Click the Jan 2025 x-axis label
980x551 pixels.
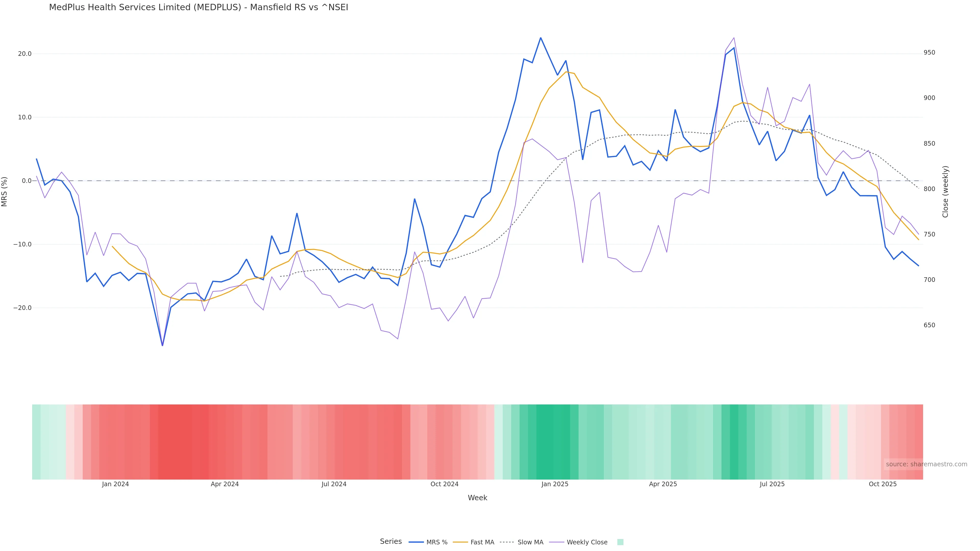pos(555,484)
